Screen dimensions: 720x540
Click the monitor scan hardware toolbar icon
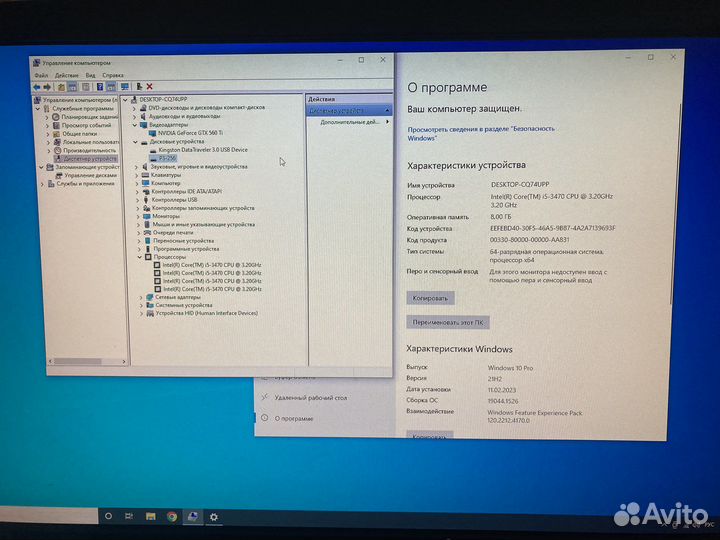point(124,87)
